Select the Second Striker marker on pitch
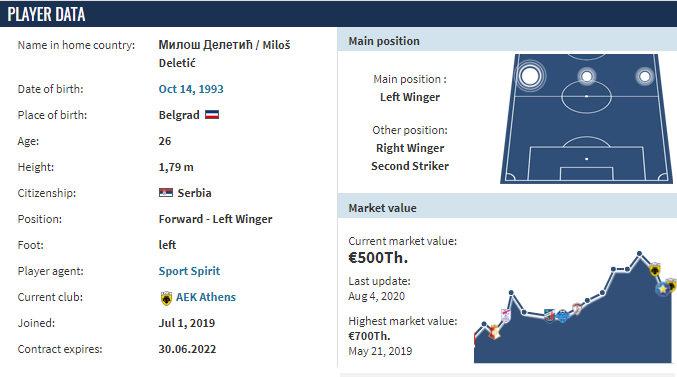677x377 pixels. pos(586,77)
